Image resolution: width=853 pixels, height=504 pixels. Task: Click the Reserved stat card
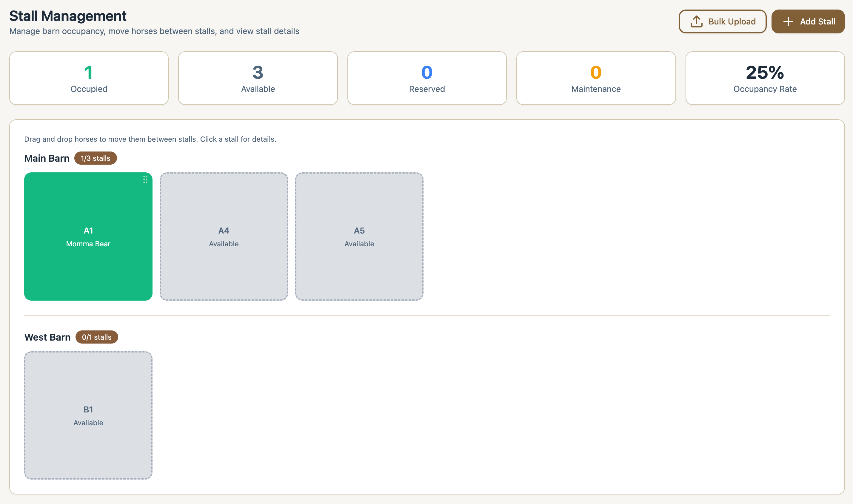(427, 78)
